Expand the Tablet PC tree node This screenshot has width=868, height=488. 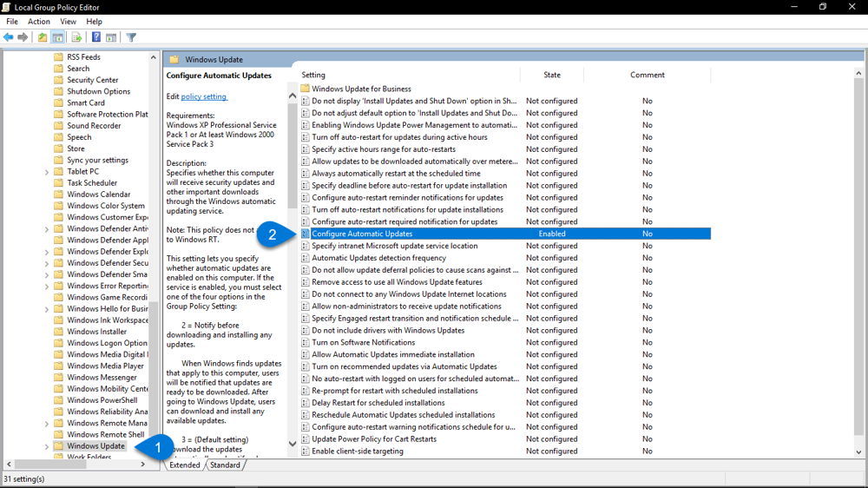47,172
